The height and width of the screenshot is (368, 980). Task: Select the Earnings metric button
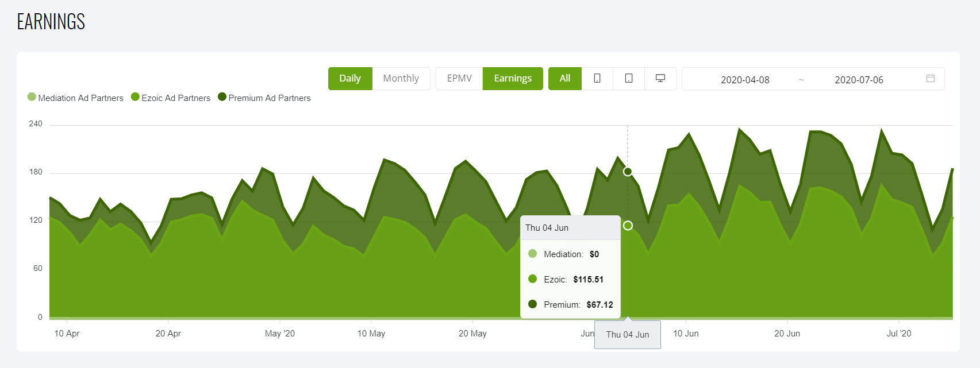(x=513, y=79)
